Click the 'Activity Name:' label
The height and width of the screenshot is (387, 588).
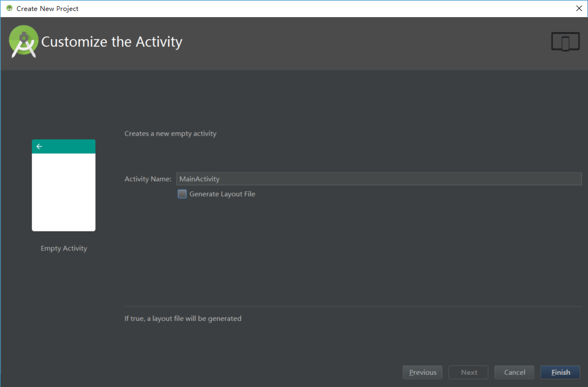[x=148, y=179]
